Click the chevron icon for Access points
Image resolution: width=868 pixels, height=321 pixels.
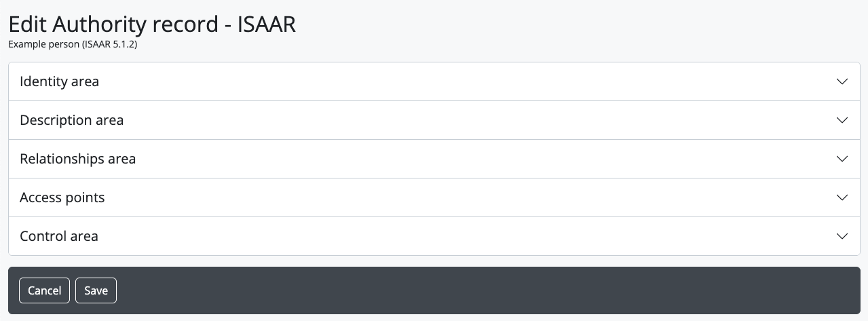(x=842, y=197)
